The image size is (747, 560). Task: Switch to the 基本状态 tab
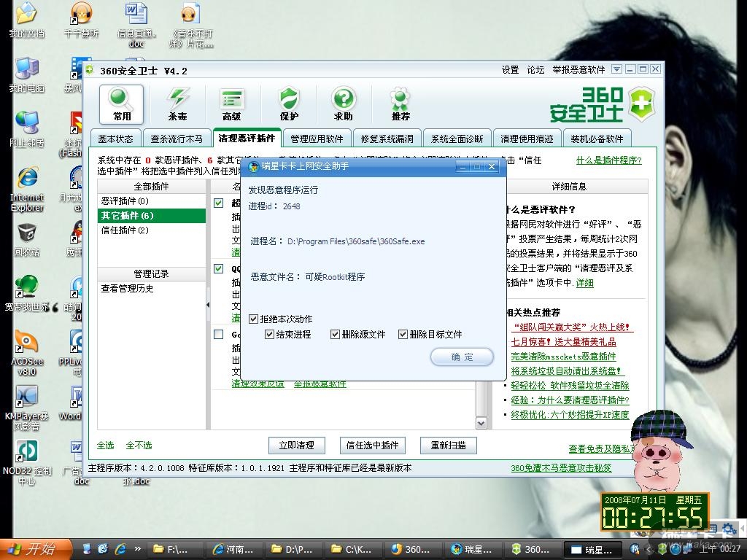115,139
